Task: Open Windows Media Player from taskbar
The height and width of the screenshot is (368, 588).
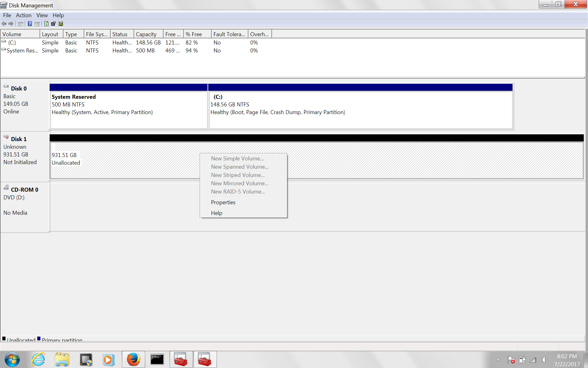Action: [108, 359]
